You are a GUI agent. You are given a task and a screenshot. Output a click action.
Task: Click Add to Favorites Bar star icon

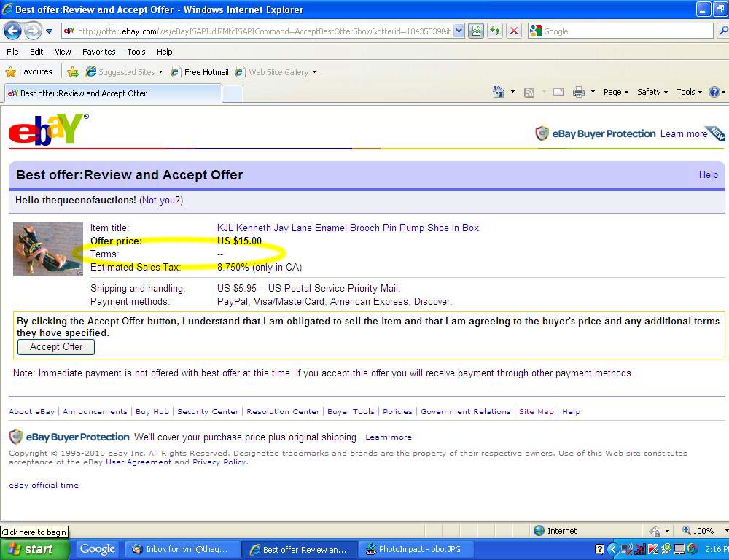pyautogui.click(x=72, y=71)
